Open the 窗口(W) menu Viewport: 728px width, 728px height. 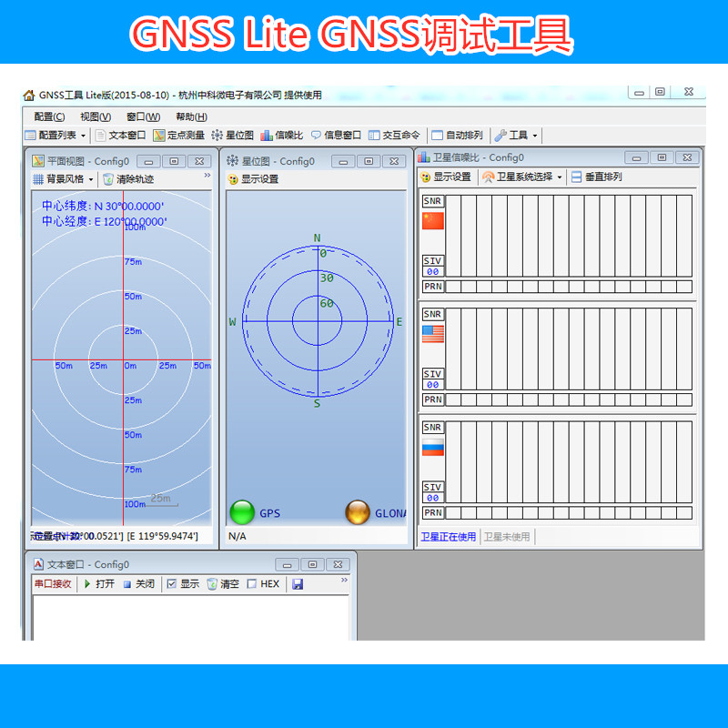pyautogui.click(x=144, y=116)
